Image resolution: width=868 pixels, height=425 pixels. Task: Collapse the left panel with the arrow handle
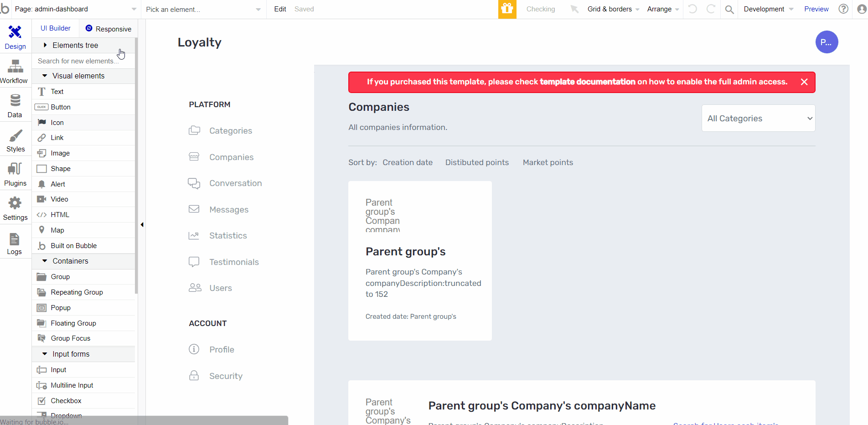[x=142, y=224]
